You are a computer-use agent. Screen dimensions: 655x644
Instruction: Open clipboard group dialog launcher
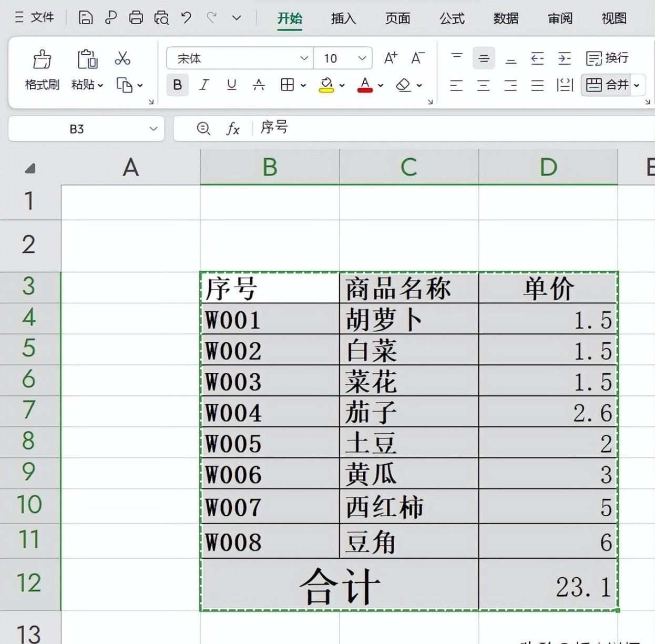pyautogui.click(x=151, y=101)
